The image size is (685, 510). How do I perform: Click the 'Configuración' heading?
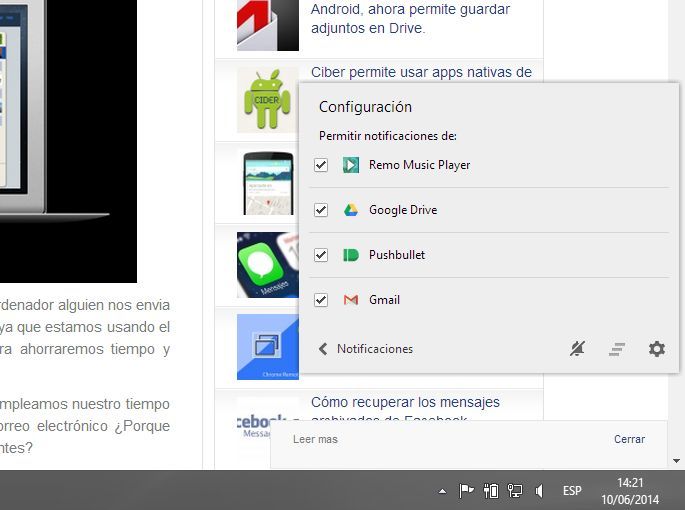point(365,107)
